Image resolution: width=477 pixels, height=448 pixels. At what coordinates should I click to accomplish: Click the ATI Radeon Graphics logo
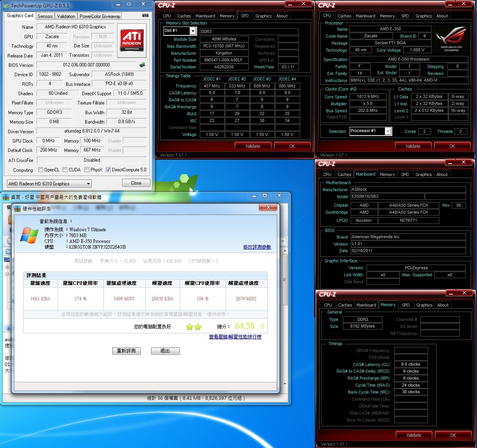click(132, 40)
